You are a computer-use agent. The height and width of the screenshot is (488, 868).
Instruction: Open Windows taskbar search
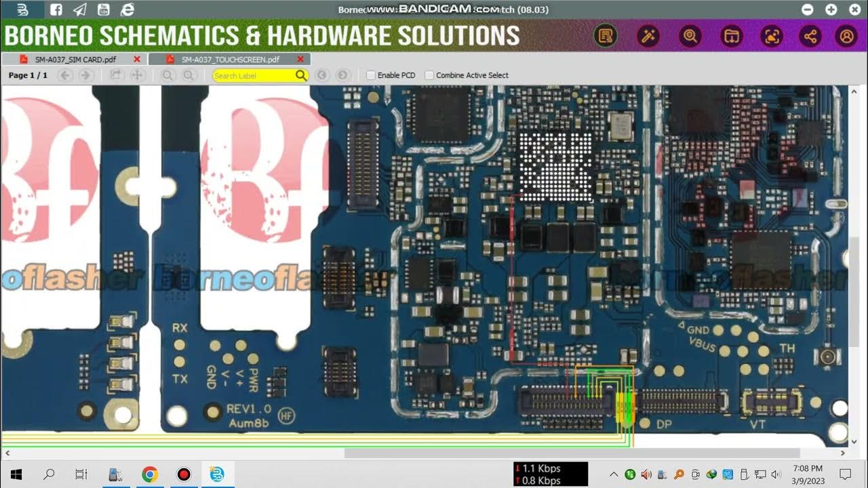click(49, 474)
